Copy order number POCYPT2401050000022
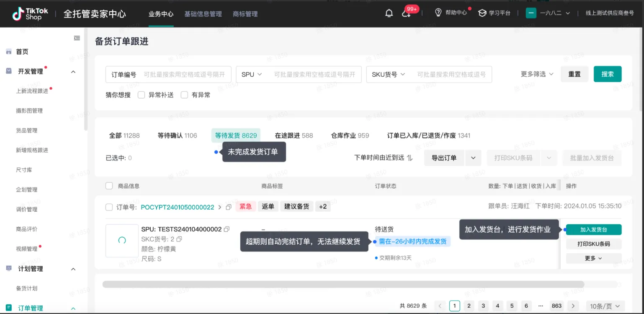This screenshot has height=314, width=644. 229,208
